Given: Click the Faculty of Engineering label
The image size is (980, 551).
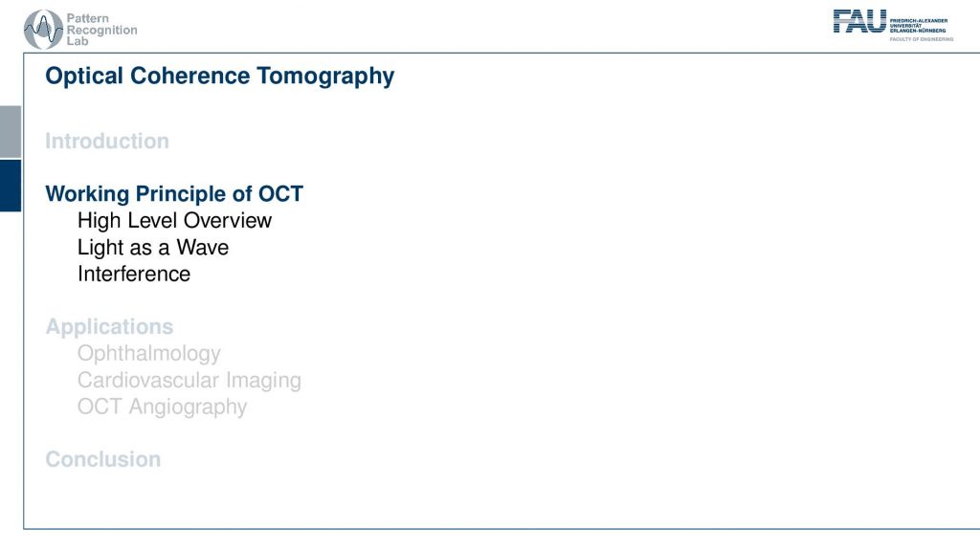Looking at the screenshot, I should pyautogui.click(x=922, y=39).
